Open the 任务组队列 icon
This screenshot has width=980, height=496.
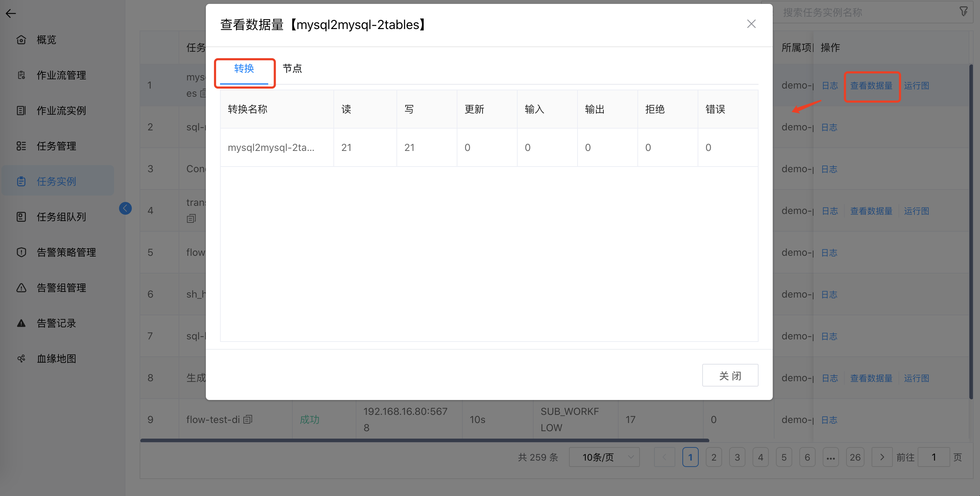pyautogui.click(x=21, y=217)
